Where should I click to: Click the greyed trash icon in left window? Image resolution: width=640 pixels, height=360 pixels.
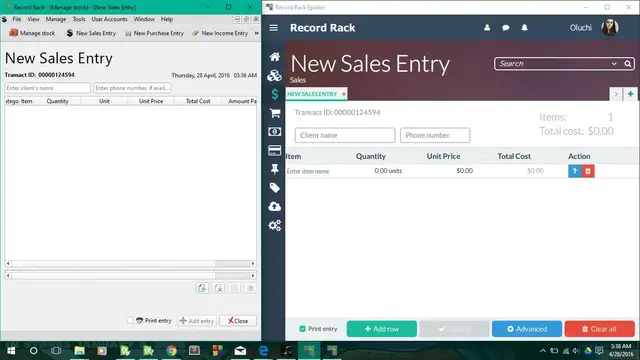(251, 288)
